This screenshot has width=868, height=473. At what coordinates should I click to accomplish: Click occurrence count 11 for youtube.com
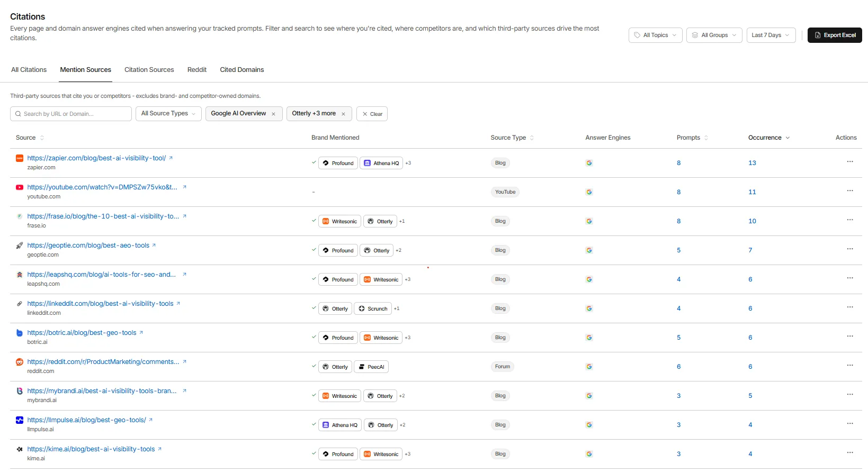click(752, 192)
